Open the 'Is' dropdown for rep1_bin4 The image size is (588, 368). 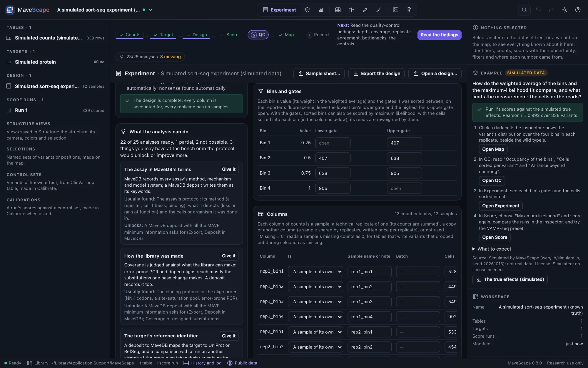(x=316, y=317)
